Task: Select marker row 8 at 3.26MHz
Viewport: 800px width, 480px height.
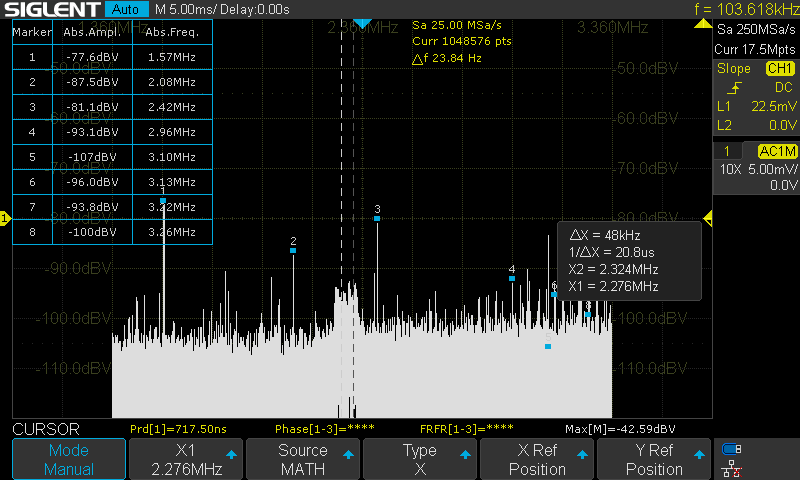Action: [112, 232]
